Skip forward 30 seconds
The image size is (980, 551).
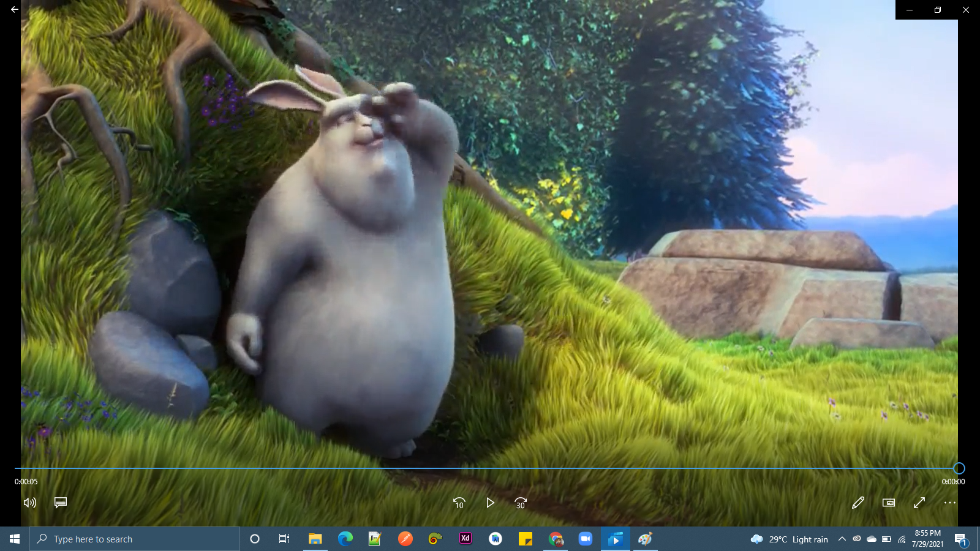521,503
